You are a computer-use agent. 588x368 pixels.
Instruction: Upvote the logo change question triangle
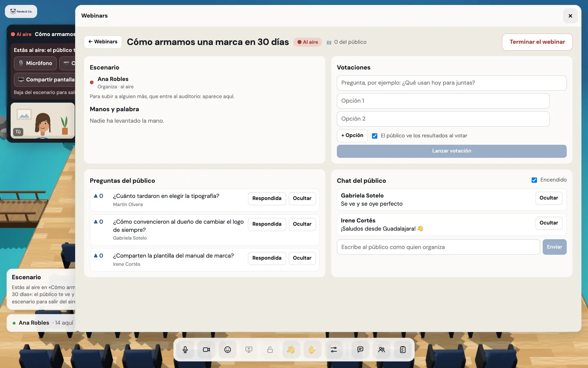point(98,222)
